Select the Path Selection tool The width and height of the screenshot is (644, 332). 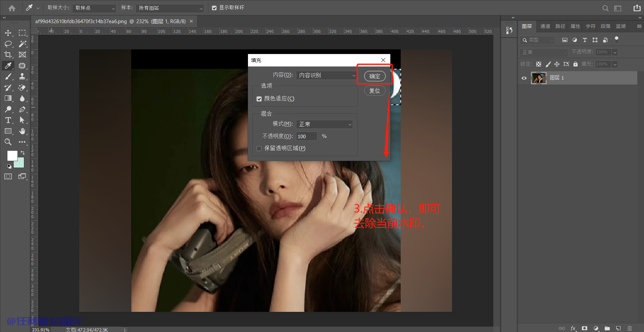click(22, 120)
